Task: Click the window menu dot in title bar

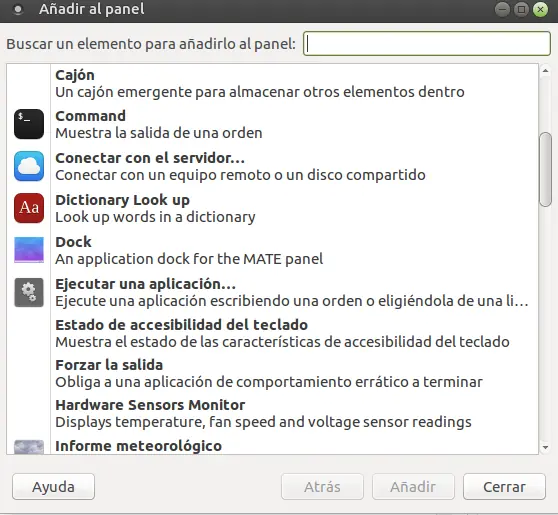Action: coord(17,10)
